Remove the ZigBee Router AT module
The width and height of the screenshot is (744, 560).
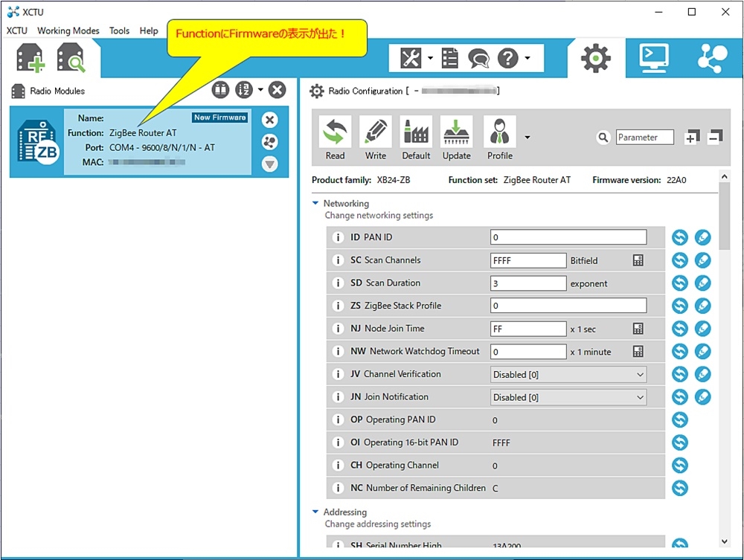click(x=270, y=120)
